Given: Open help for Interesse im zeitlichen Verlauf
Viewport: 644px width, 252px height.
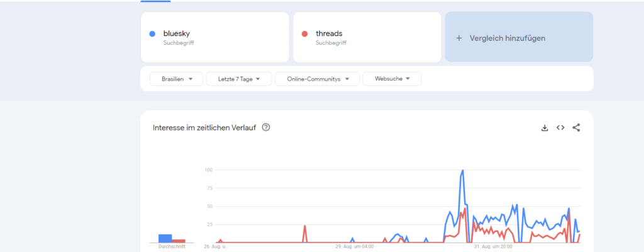Looking at the screenshot, I should click(266, 128).
